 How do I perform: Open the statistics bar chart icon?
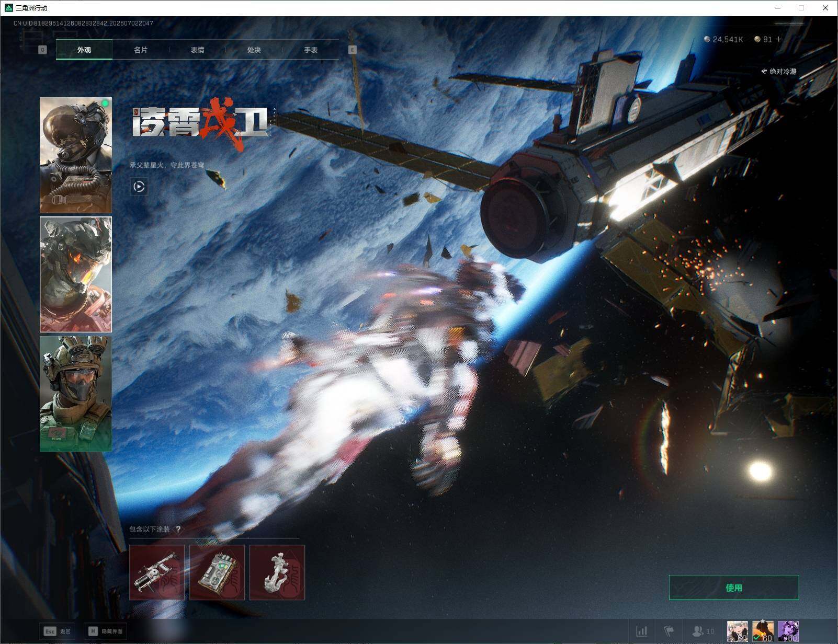tap(641, 631)
